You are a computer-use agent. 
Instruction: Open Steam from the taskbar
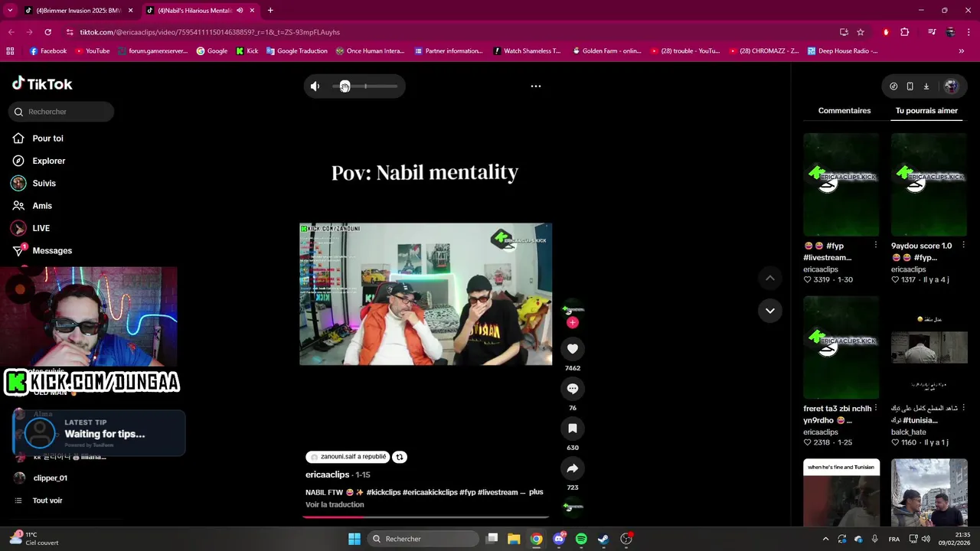point(603,539)
